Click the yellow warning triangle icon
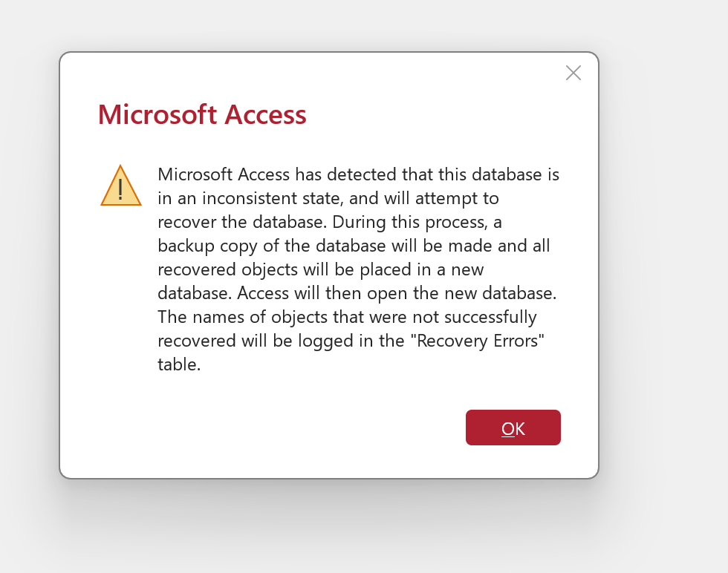This screenshot has height=573, width=728. click(x=121, y=186)
